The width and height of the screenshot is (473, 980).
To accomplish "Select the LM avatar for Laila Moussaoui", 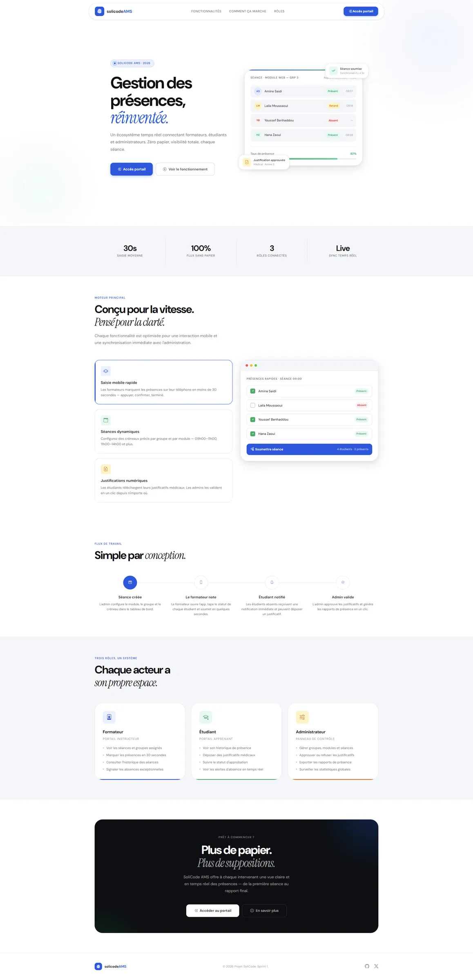I will coord(258,106).
